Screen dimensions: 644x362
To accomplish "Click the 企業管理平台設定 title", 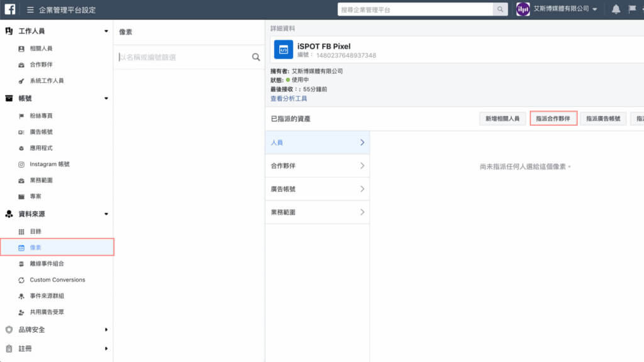I will (x=67, y=10).
